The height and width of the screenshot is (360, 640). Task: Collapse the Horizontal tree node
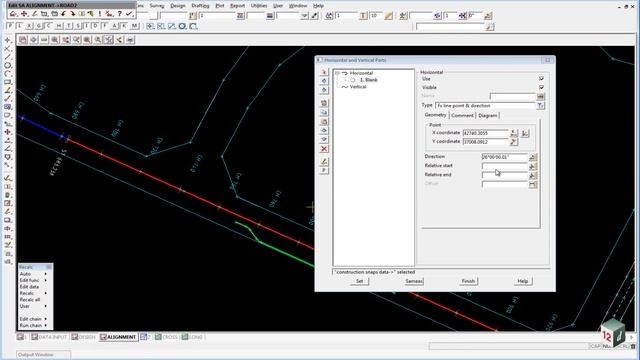pyautogui.click(x=337, y=73)
